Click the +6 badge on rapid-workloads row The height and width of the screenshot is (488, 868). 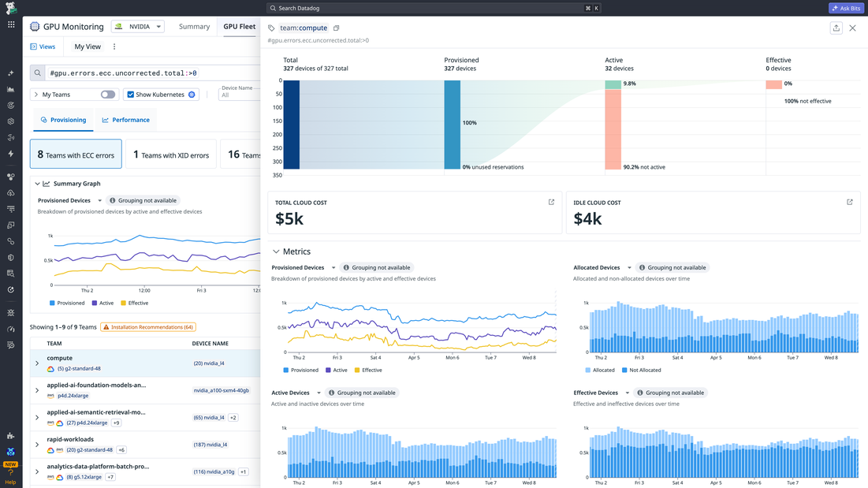[x=121, y=450]
